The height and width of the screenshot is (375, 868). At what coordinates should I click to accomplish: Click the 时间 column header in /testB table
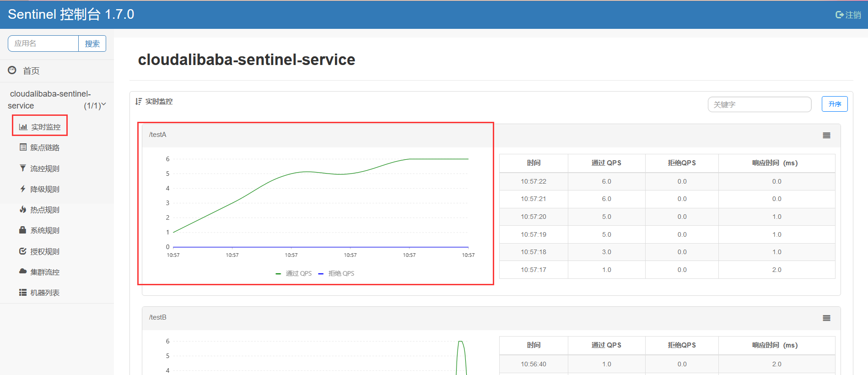point(534,345)
